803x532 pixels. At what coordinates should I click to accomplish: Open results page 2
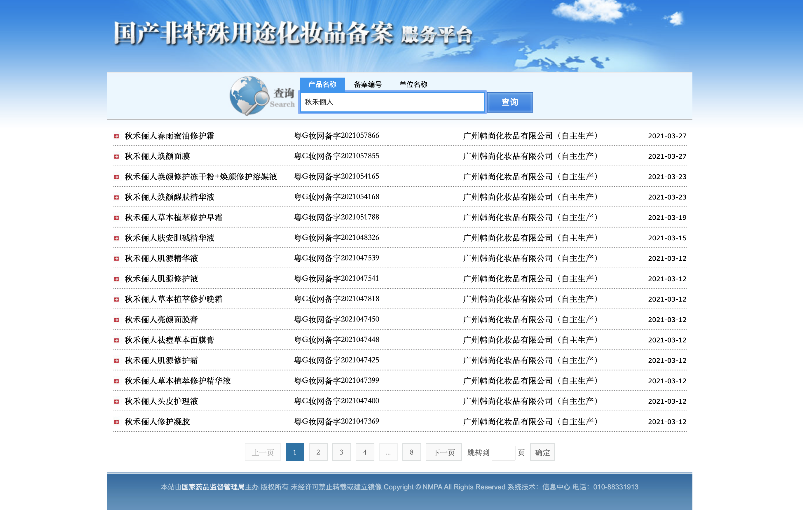318,452
